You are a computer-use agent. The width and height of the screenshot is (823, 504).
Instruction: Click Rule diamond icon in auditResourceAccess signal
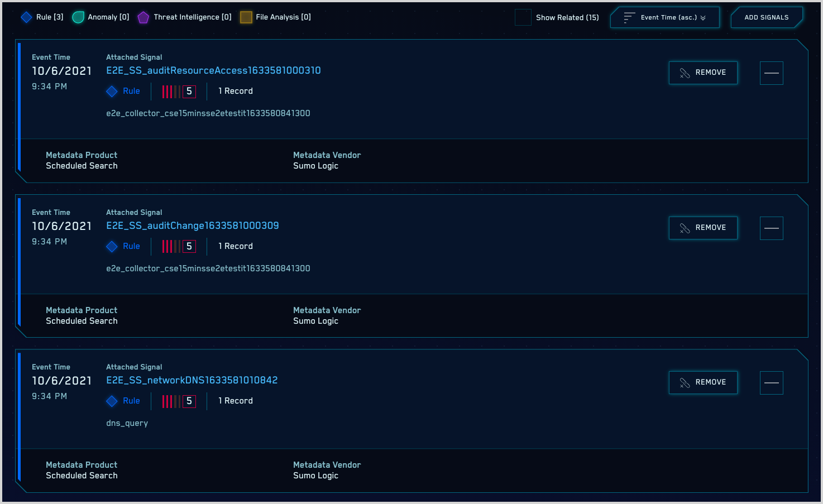click(x=112, y=92)
